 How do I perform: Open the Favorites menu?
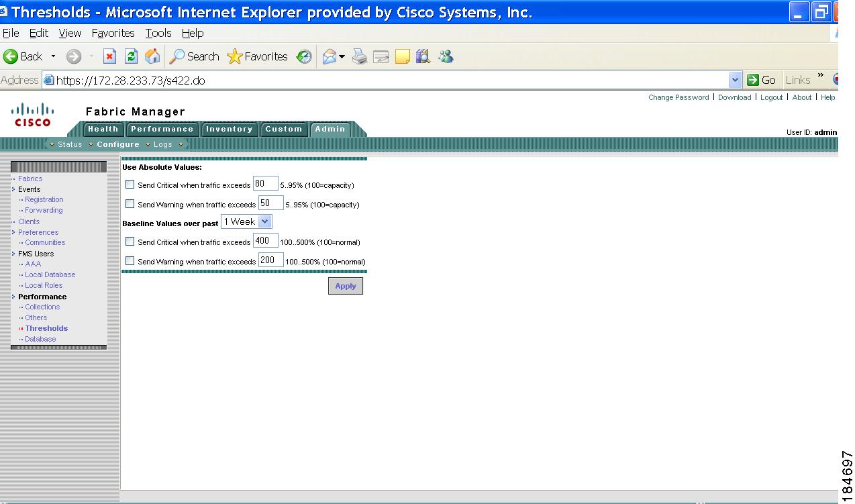click(113, 33)
